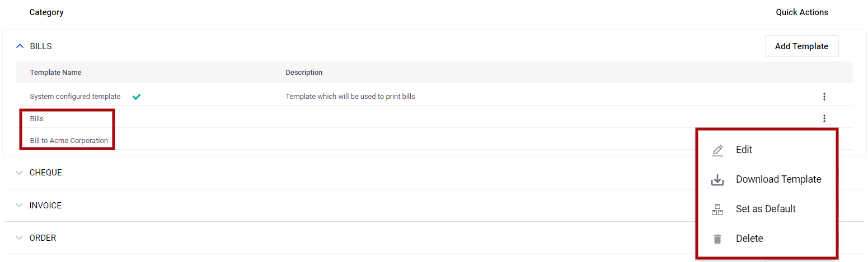The width and height of the screenshot is (868, 262).
Task: Choose Edit from the context menu
Action: click(744, 150)
